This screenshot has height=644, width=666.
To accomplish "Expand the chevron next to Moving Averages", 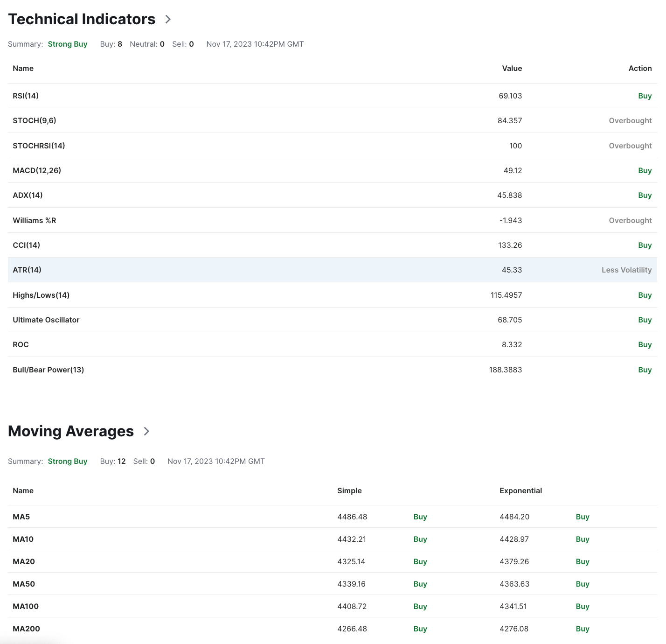I will pyautogui.click(x=146, y=431).
